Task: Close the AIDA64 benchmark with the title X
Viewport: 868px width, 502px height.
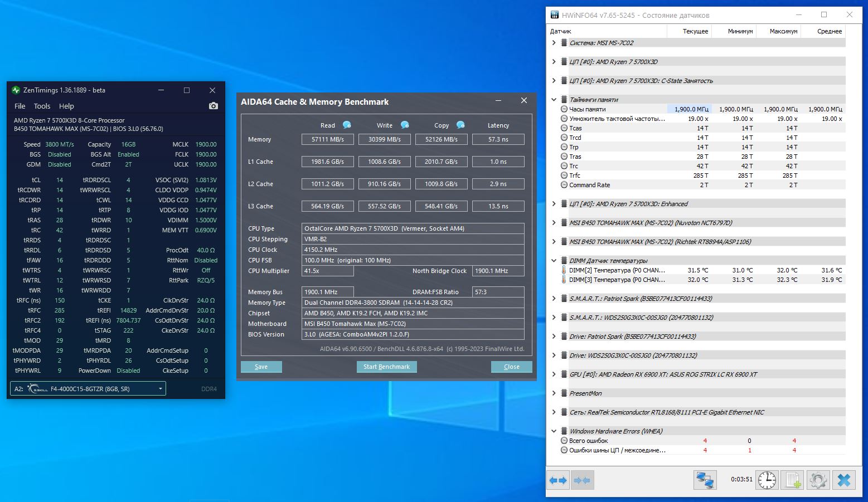Action: click(x=523, y=101)
